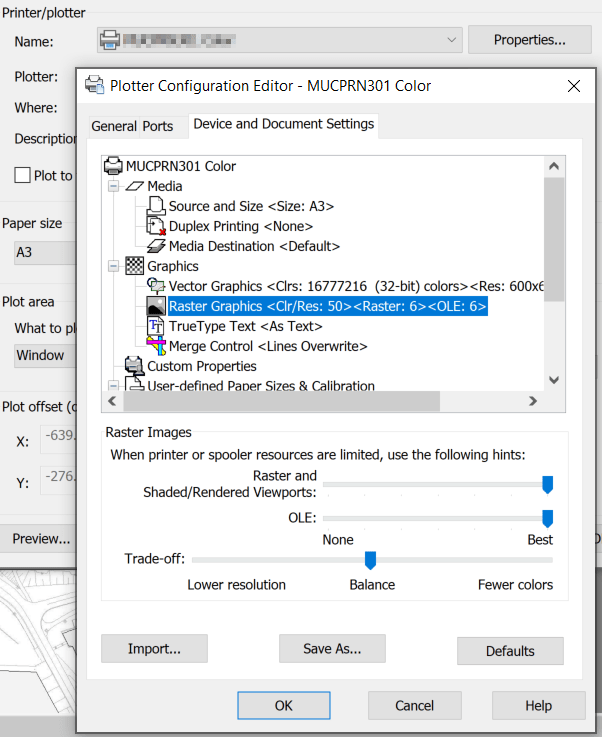This screenshot has height=737, width=602.
Task: Click the Vector Graphics icon
Action: [156, 286]
